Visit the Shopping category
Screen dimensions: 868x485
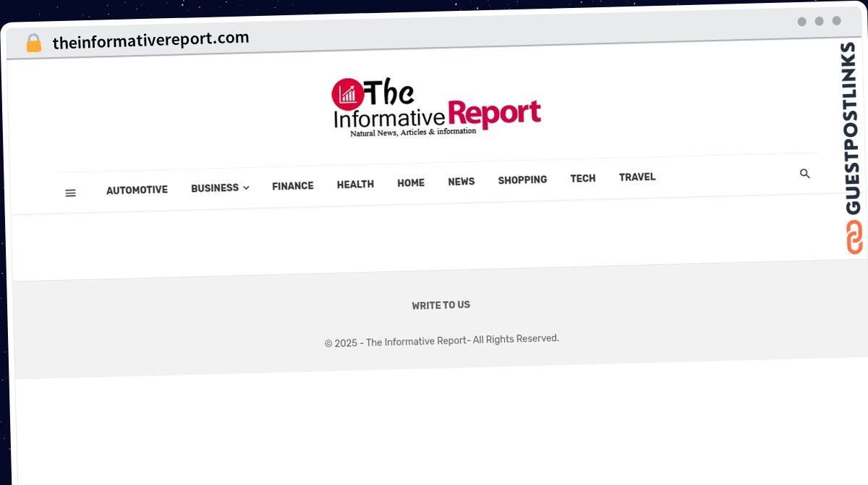(522, 180)
